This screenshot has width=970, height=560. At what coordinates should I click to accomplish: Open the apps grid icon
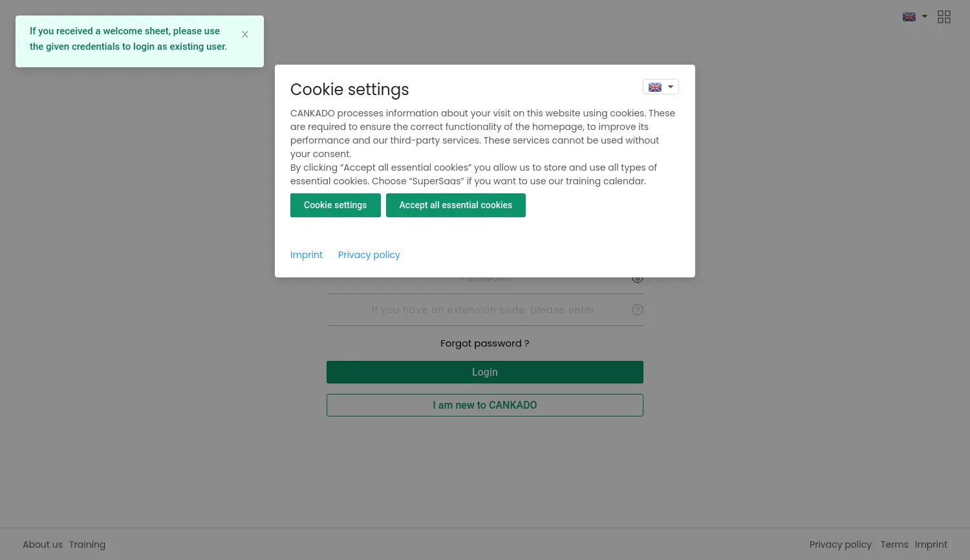(944, 17)
